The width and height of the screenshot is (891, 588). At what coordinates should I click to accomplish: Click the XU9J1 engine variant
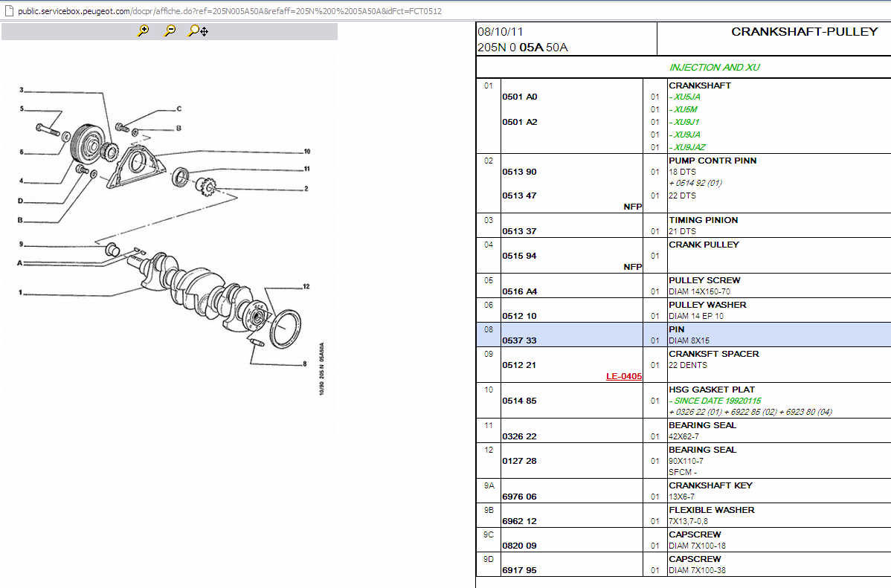coord(684,122)
